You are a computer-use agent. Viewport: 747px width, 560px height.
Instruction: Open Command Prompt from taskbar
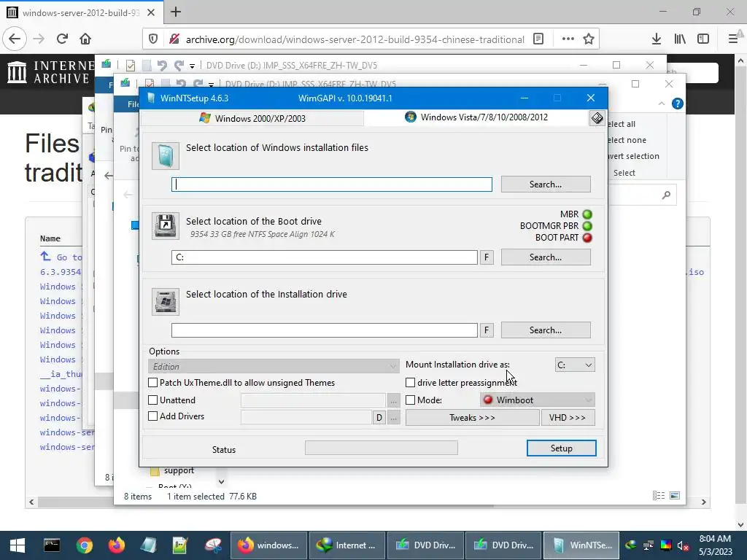coord(52,545)
